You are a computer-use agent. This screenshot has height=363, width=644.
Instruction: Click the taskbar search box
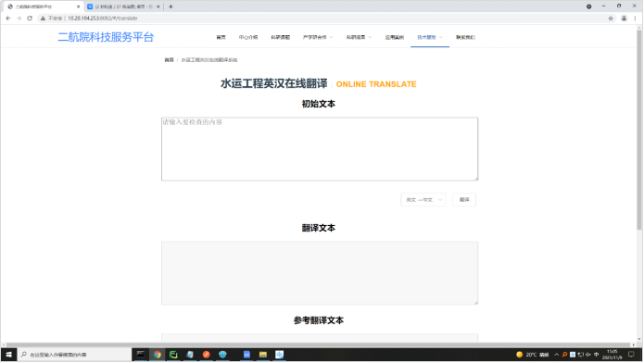tap(74, 355)
